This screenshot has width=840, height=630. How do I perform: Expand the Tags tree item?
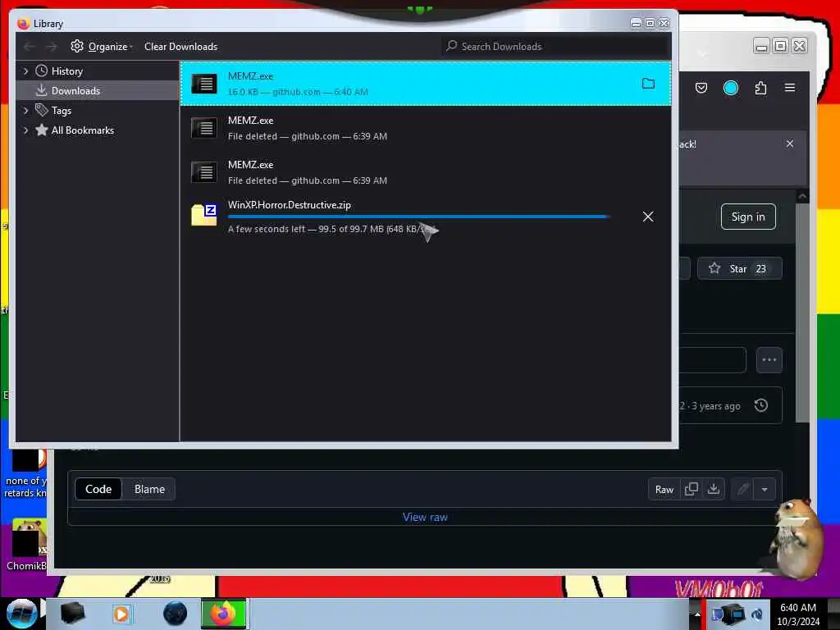tap(25, 111)
